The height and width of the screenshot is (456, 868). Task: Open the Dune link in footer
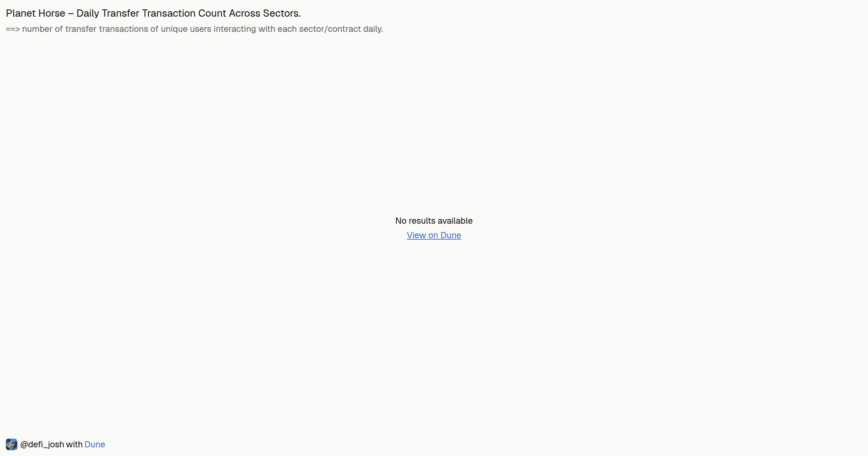[95, 444]
